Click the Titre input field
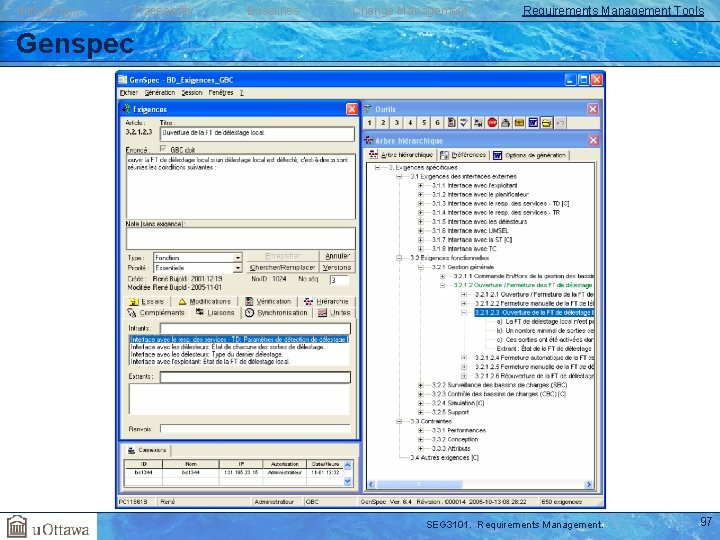 [257, 134]
